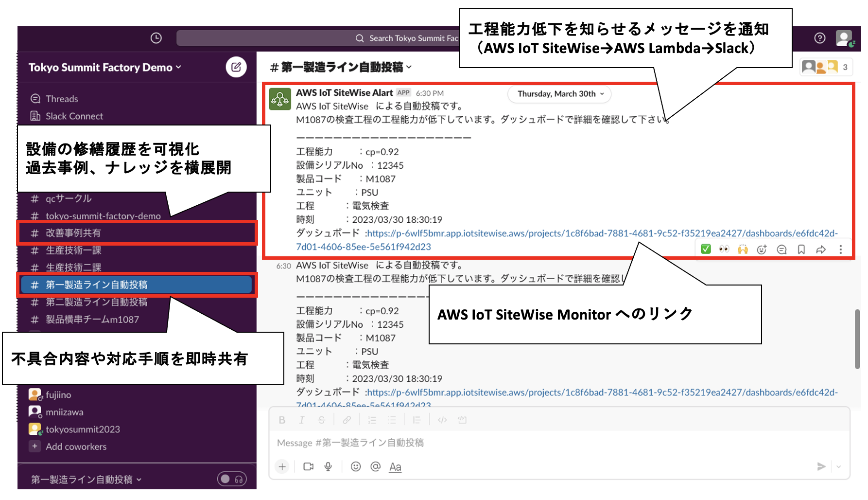868x500 pixels.
Task: Open more actions three-dot menu on message
Action: [841, 249]
